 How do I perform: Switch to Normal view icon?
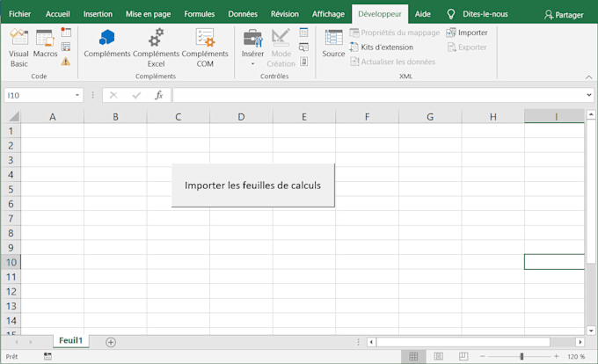[x=413, y=356]
